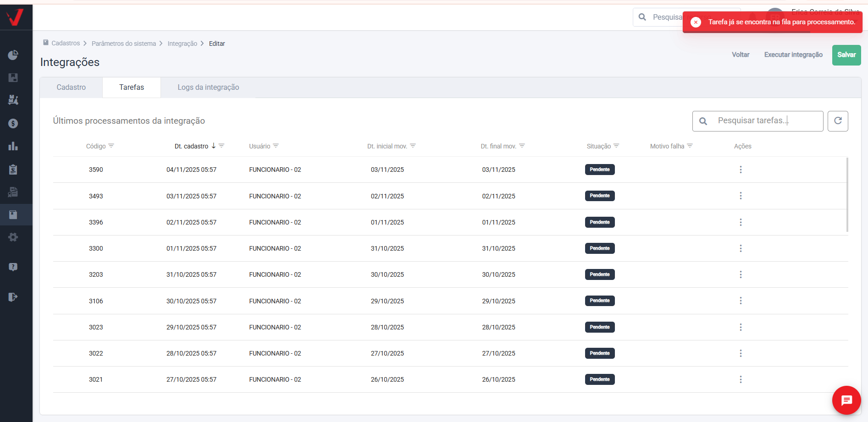
Task: Click the logout door icon
Action: coord(13,297)
